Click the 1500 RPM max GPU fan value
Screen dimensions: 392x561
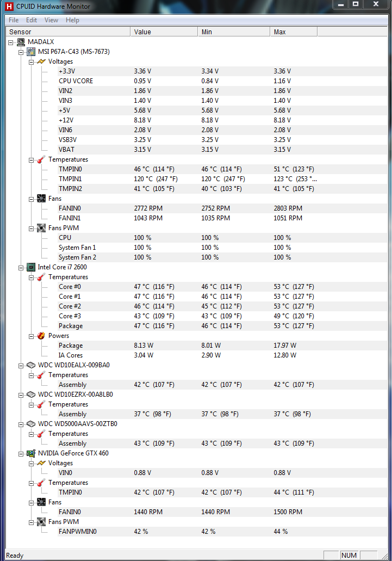coord(288,512)
